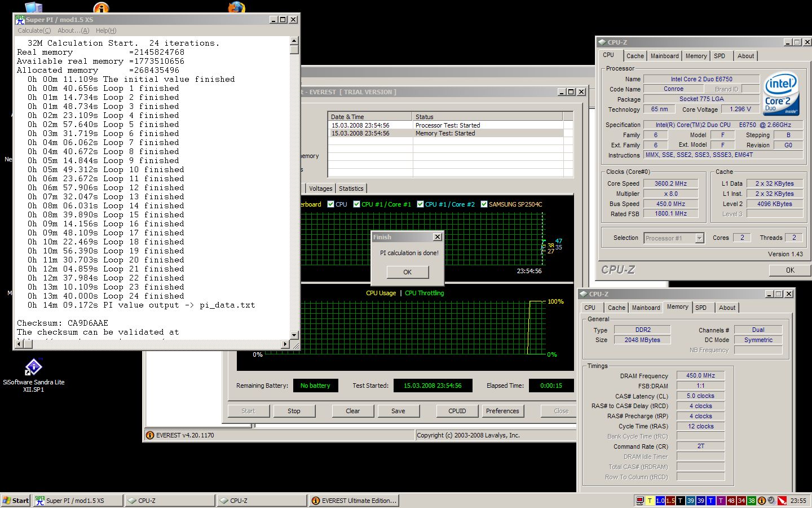The image size is (812, 508).
Task: Switch to the Statistics tab in EVEREST
Action: tap(351, 189)
